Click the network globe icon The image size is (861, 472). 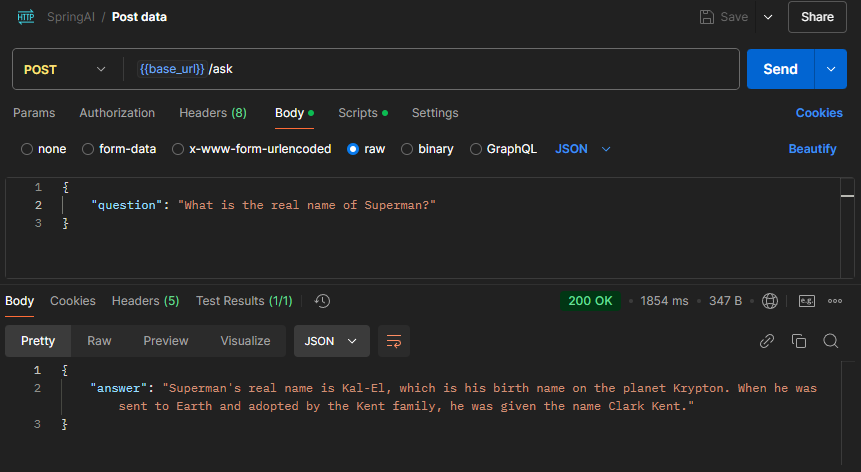(770, 301)
